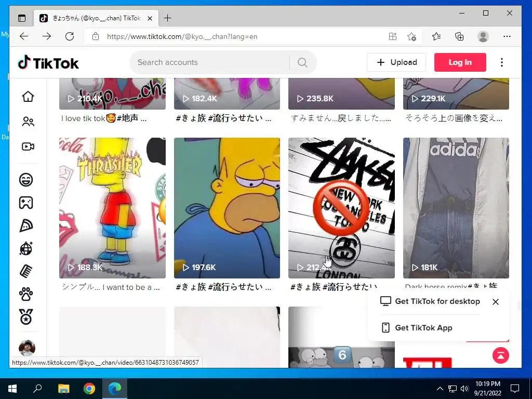Click the search magnifier icon in TikTok header

pyautogui.click(x=302, y=62)
